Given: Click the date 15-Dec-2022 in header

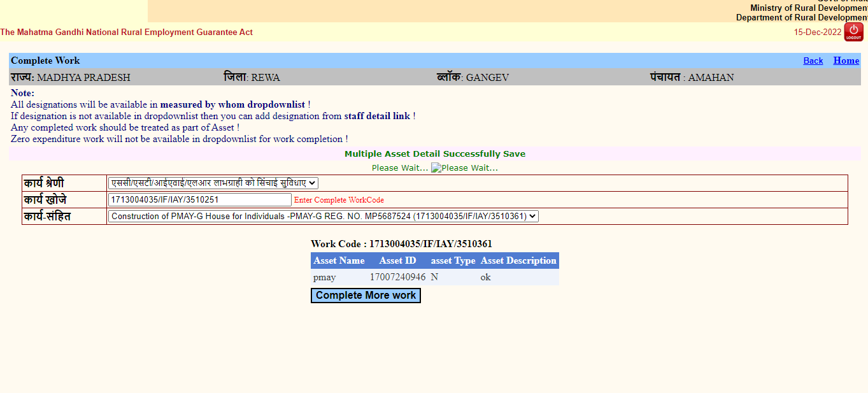Looking at the screenshot, I should [817, 32].
